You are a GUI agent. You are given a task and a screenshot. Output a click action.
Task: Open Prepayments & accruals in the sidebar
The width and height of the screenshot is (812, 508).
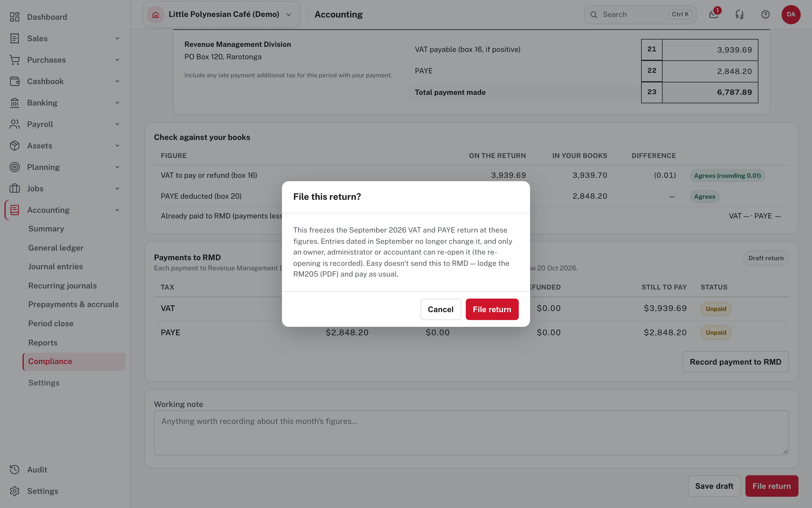[x=74, y=305]
